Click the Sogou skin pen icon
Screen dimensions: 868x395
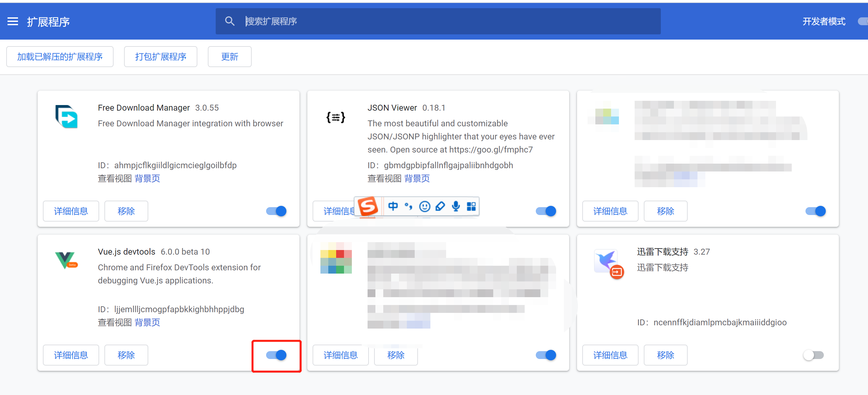tap(440, 206)
